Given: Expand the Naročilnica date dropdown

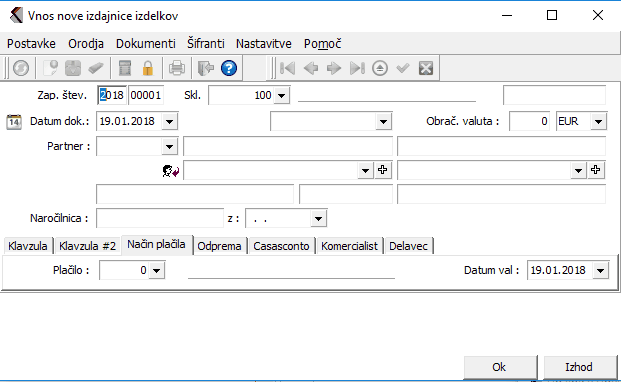Looking at the screenshot, I should pyautogui.click(x=318, y=218).
